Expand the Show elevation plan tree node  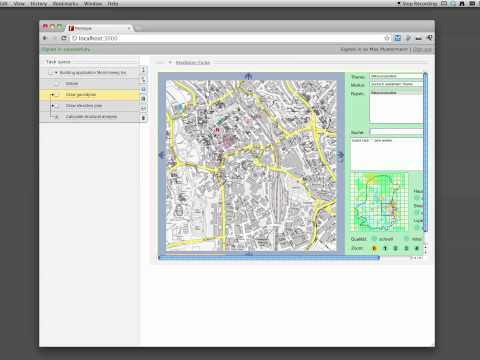click(x=52, y=106)
